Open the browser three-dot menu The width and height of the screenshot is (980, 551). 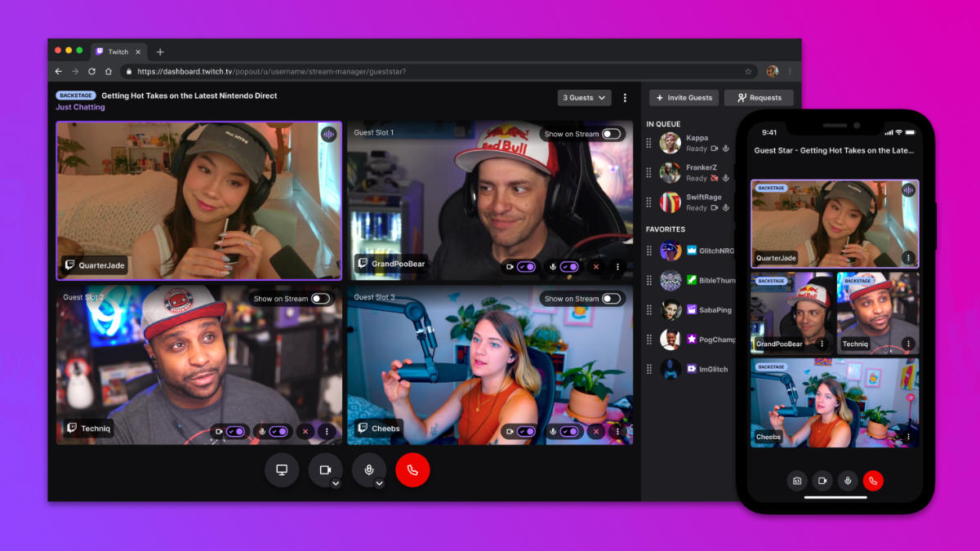click(790, 72)
